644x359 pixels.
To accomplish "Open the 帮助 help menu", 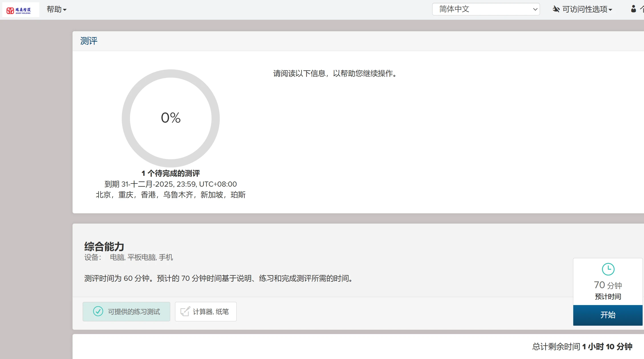I will (x=54, y=9).
